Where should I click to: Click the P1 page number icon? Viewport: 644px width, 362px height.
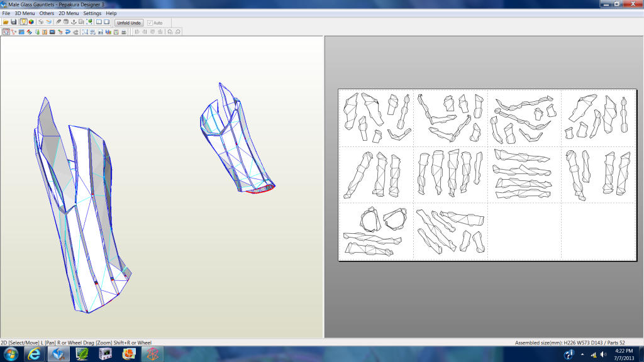(101, 31)
